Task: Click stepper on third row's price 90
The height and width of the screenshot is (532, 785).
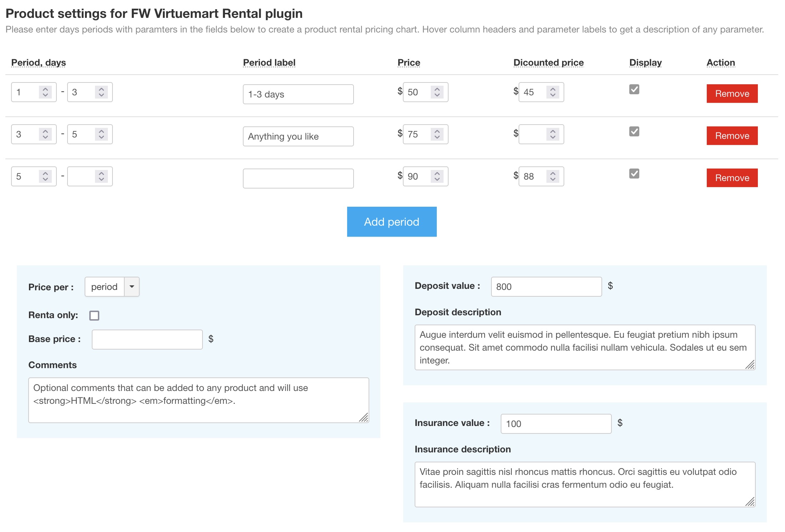Action: coord(437,176)
